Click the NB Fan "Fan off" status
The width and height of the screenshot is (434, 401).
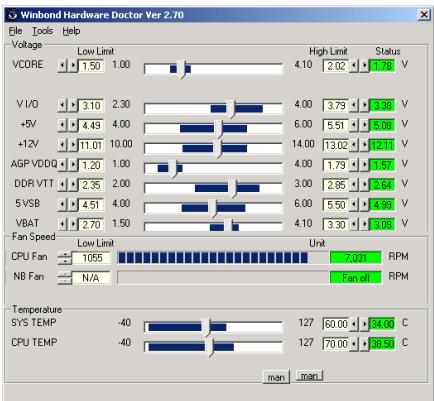[356, 277]
